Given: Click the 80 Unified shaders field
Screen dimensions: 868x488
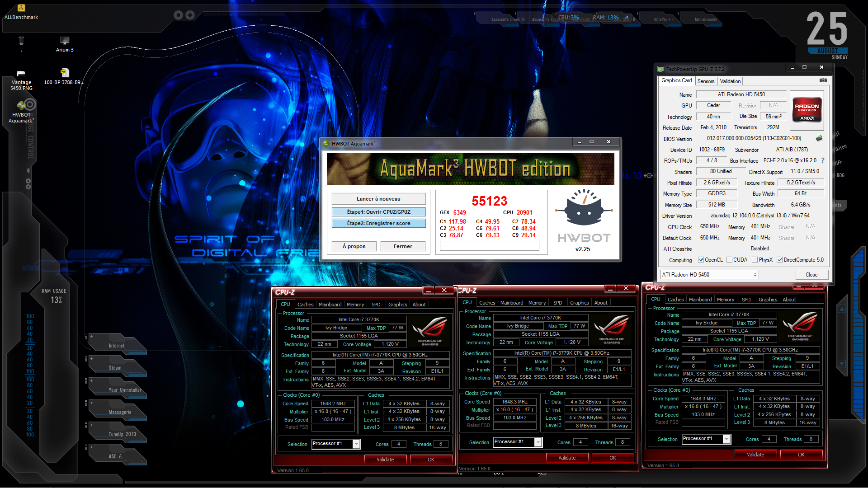Looking at the screenshot, I should click(721, 171).
